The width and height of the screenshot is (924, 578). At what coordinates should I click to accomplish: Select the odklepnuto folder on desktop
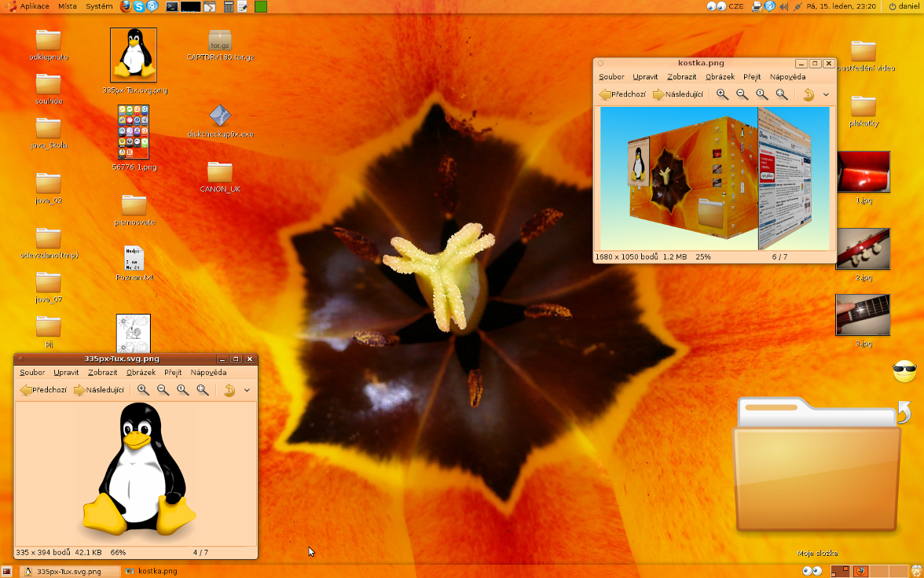click(x=49, y=45)
